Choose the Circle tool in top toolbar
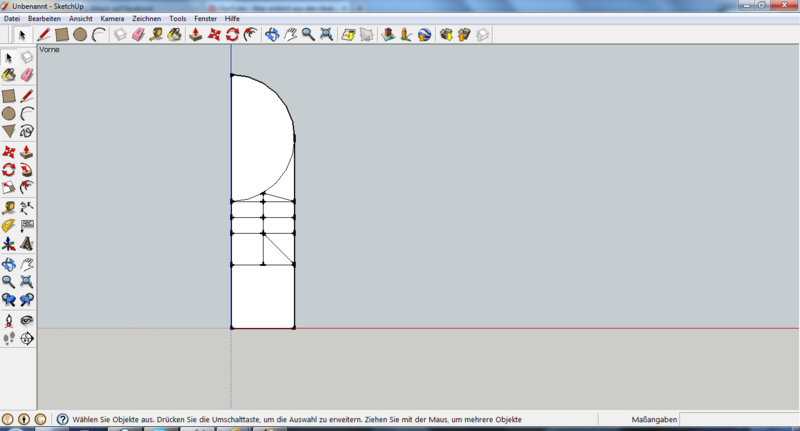The image size is (800, 431). (x=79, y=34)
